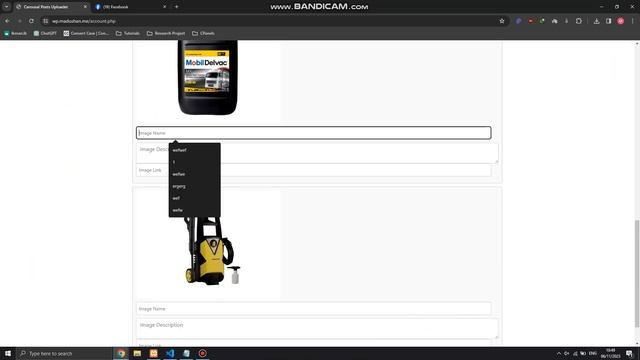Click the second Image Name field
This screenshot has width=640, height=360.
[x=313, y=309]
